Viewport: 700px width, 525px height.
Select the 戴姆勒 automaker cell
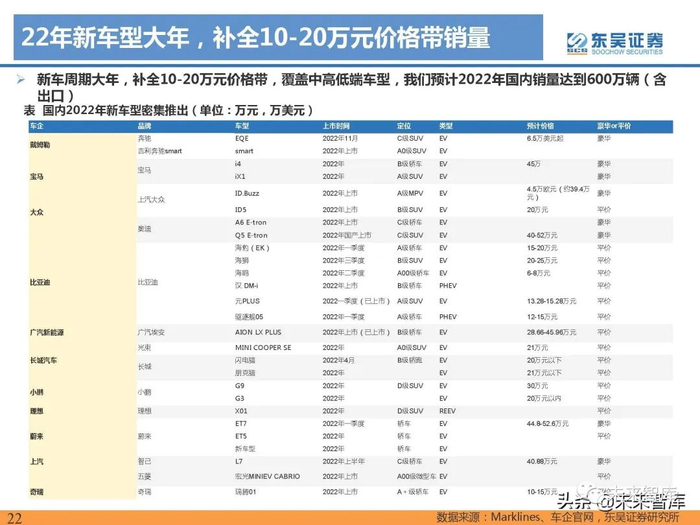pyautogui.click(x=40, y=145)
